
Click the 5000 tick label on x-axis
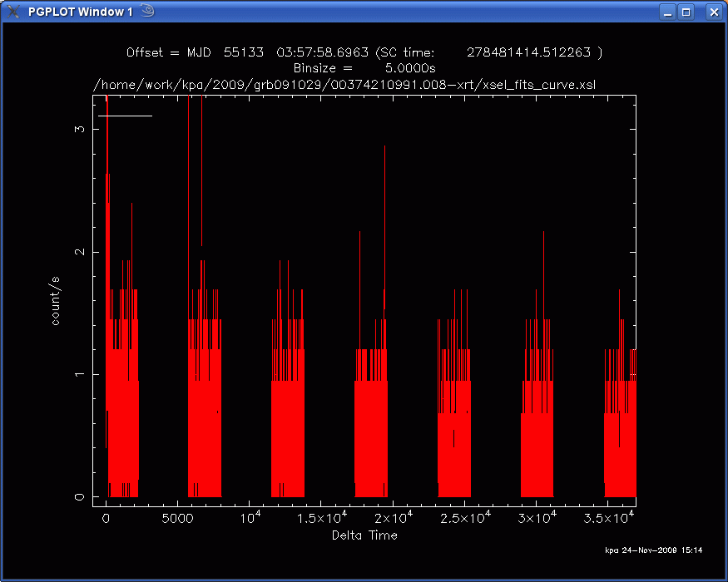178,519
